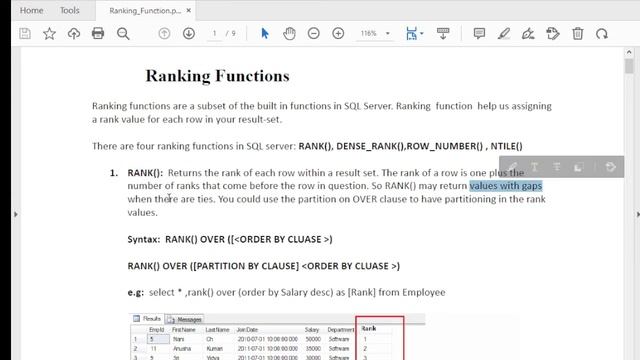Click the current page number field
The image size is (640, 360).
[x=214, y=33]
